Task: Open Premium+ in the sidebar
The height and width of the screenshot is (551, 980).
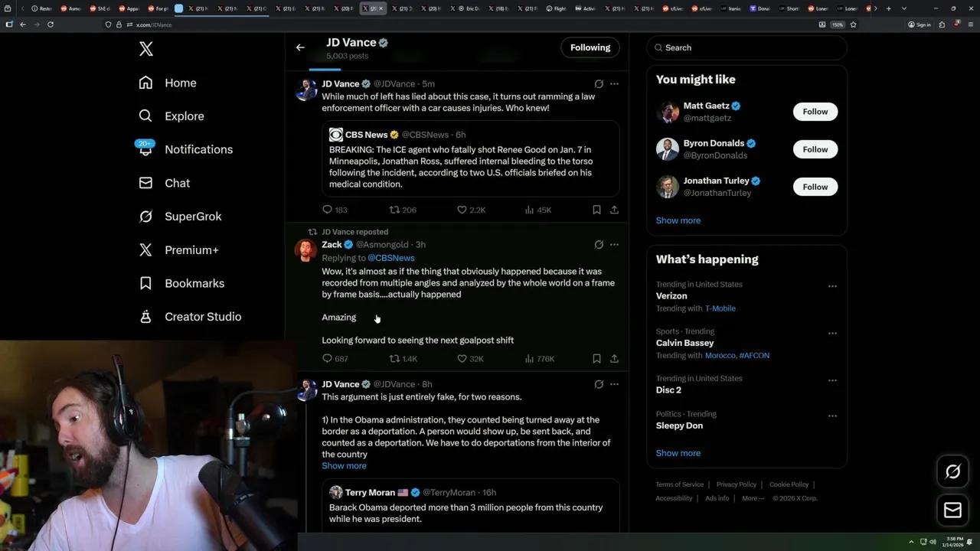Action: tap(178, 249)
